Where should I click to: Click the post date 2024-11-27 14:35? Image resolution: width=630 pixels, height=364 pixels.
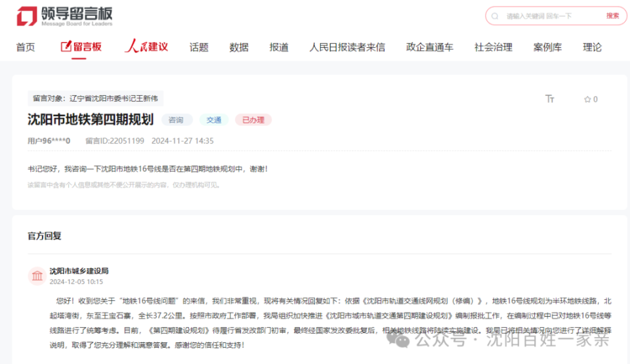coord(182,141)
